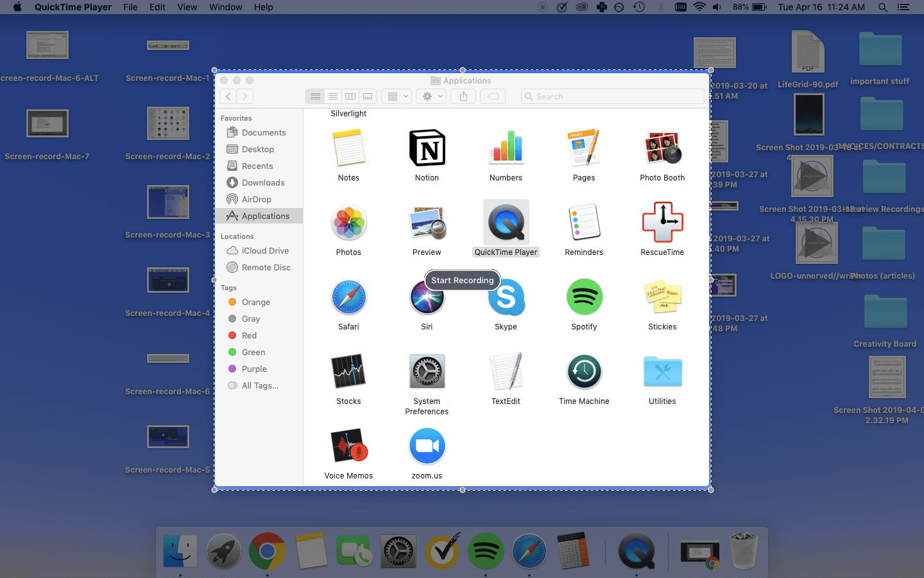Open the group-by arrange dropdown

[x=397, y=96]
